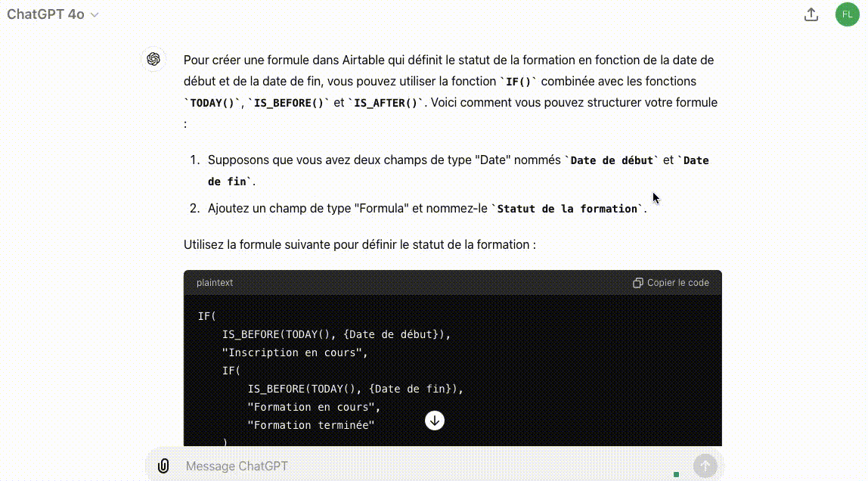This screenshot has width=868, height=481.
Task: Copy the code with Copier le code
Action: pyautogui.click(x=671, y=282)
